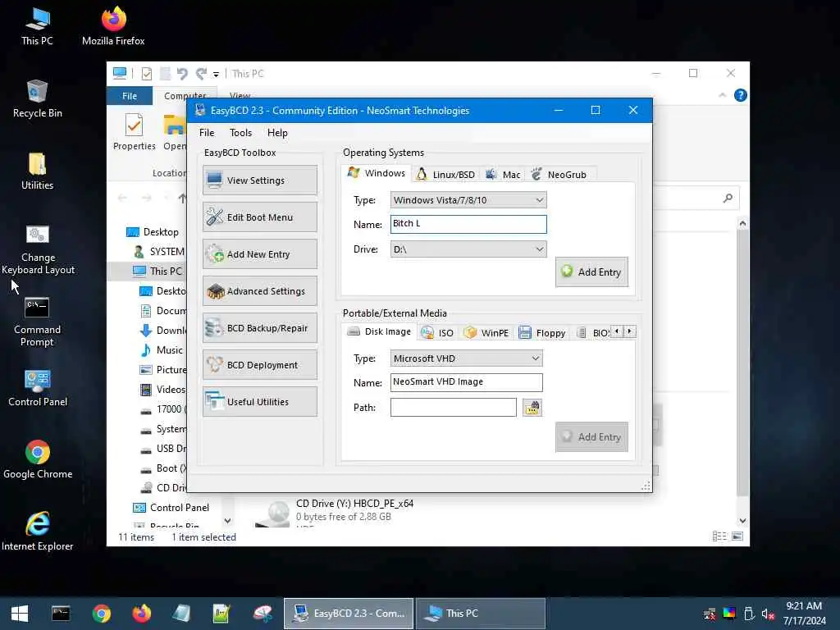The height and width of the screenshot is (630, 840).
Task: Open Control Panel desktop shortcut
Action: pyautogui.click(x=38, y=387)
